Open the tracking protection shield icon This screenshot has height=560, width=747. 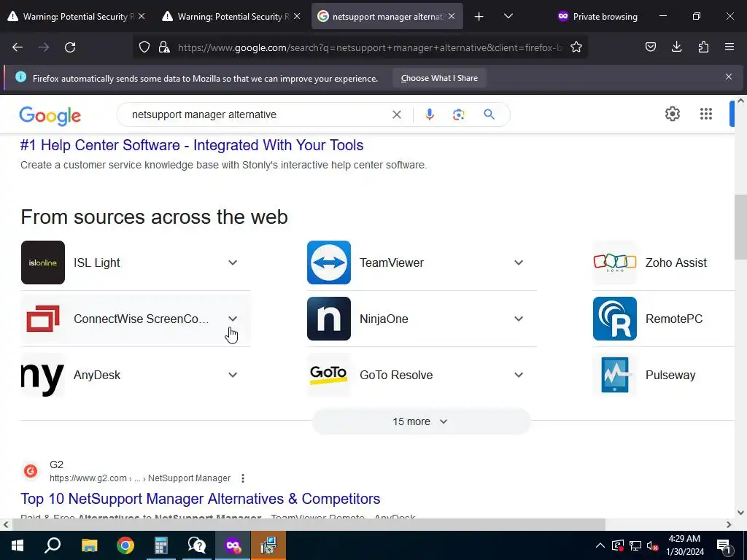(x=144, y=47)
